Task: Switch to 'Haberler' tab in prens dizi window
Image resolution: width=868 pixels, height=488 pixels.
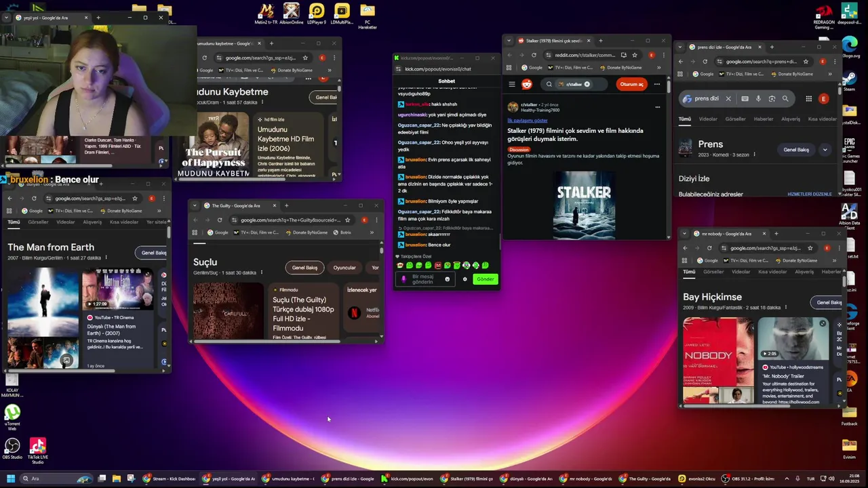Action: (764, 119)
